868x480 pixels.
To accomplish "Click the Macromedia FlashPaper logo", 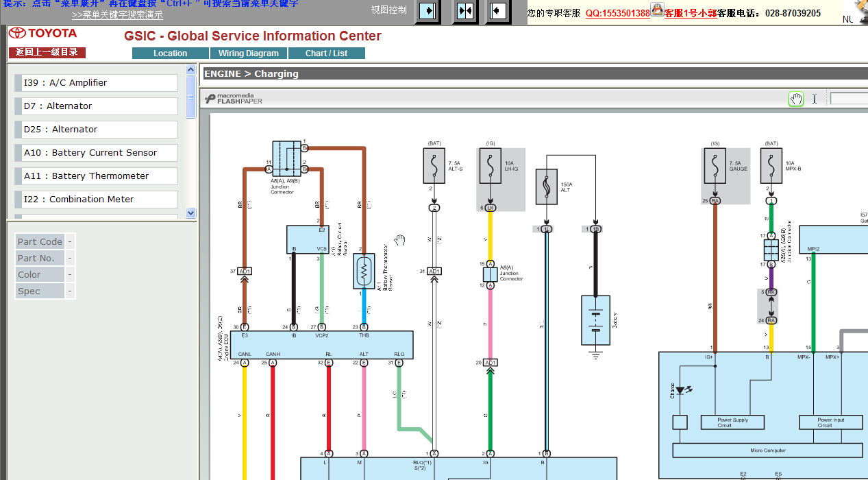I will click(x=234, y=99).
